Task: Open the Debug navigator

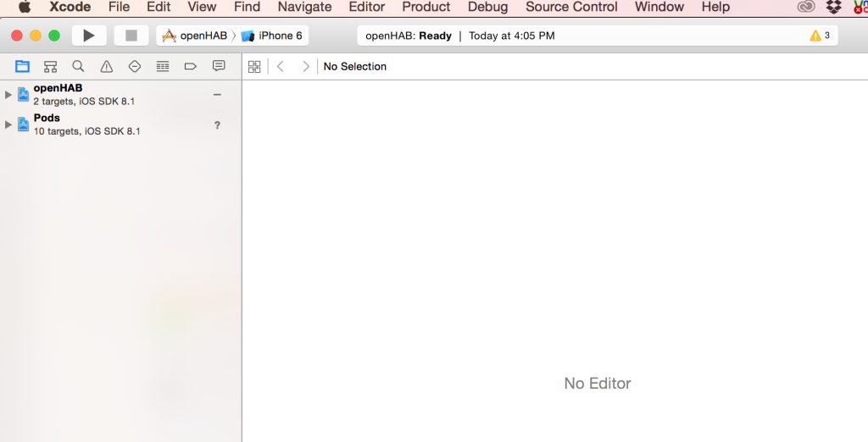Action: tap(163, 66)
